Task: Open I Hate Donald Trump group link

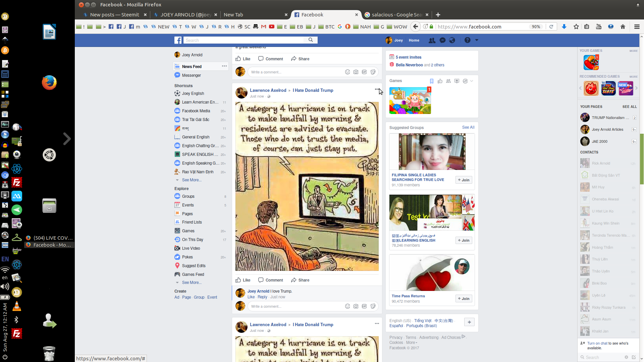Action: (x=313, y=90)
